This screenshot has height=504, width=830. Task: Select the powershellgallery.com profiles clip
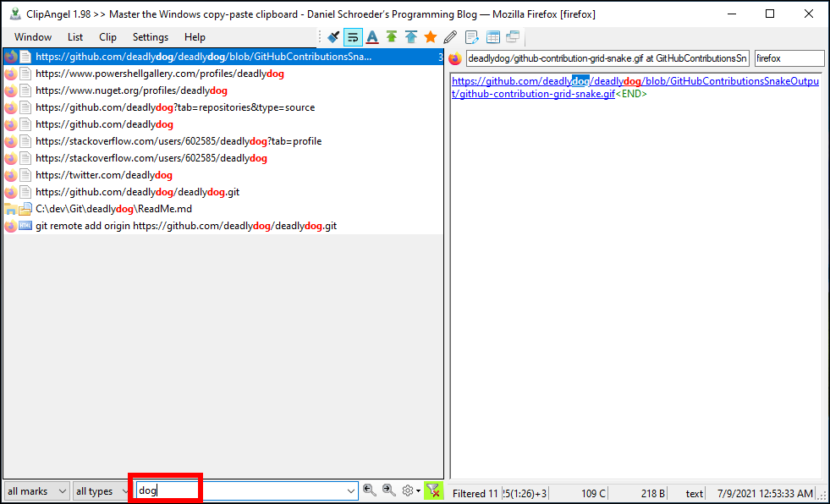pos(223,74)
